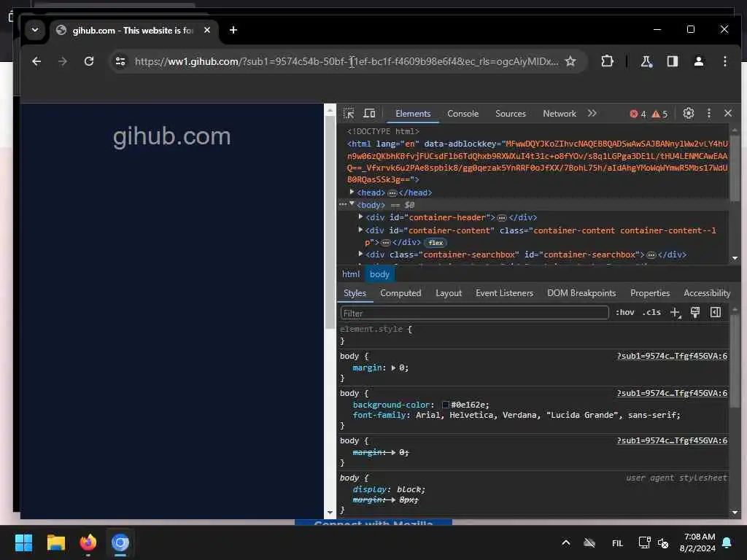The width and height of the screenshot is (747, 560).
Task: Click the gihub.com heading on page
Action: (x=171, y=136)
